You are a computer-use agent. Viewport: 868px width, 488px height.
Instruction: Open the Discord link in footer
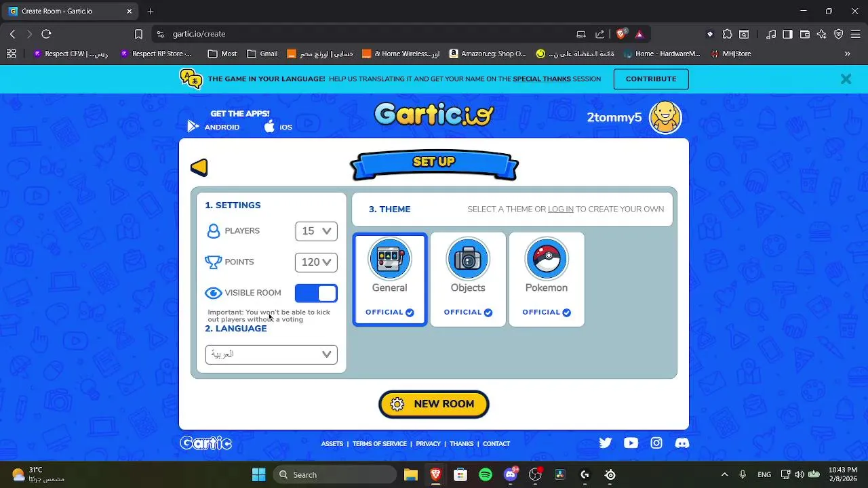pos(682,443)
